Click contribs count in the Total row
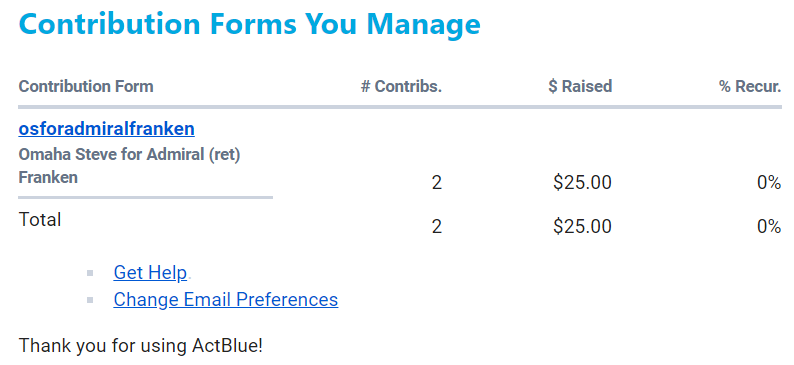794x365 pixels. click(x=437, y=227)
